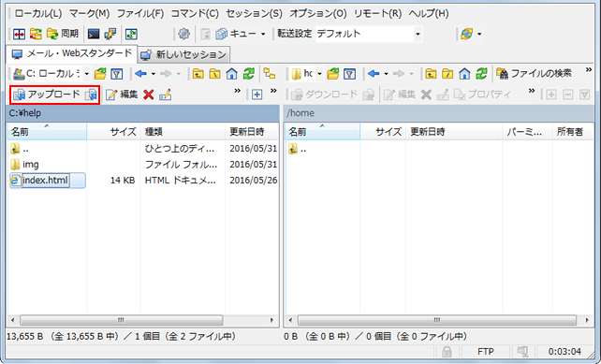This screenshot has width=601, height=364.
Task: Go back with remote panel blue arrow
Action: (x=374, y=74)
